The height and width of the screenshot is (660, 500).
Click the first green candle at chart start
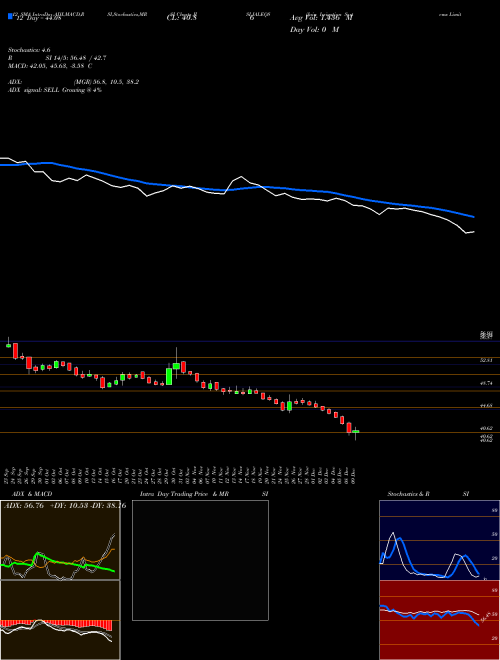click(8, 345)
